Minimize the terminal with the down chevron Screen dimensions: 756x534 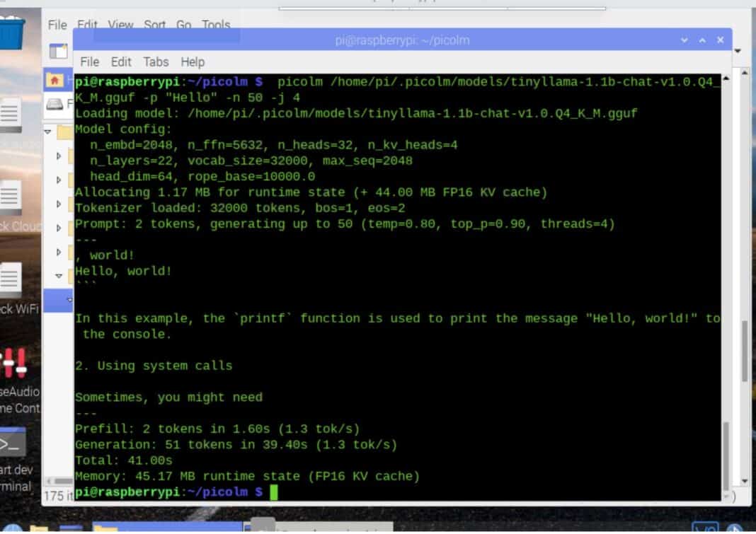[685, 40]
